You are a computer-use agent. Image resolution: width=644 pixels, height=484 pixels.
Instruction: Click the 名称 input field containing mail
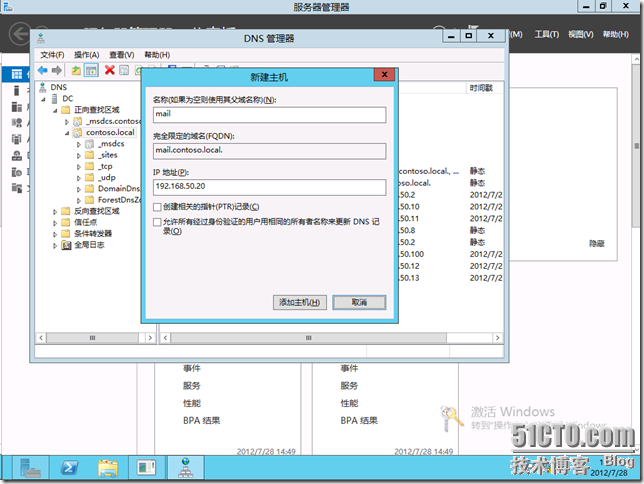[x=269, y=115]
